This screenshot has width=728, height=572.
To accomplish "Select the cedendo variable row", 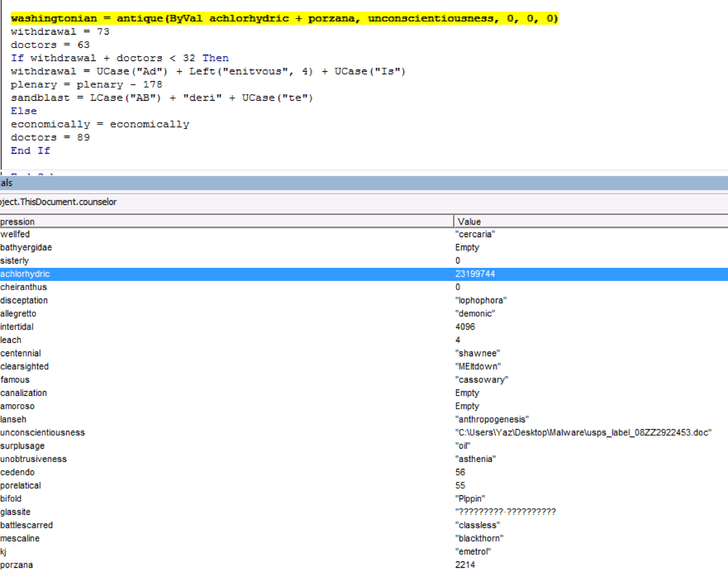I will [364, 472].
